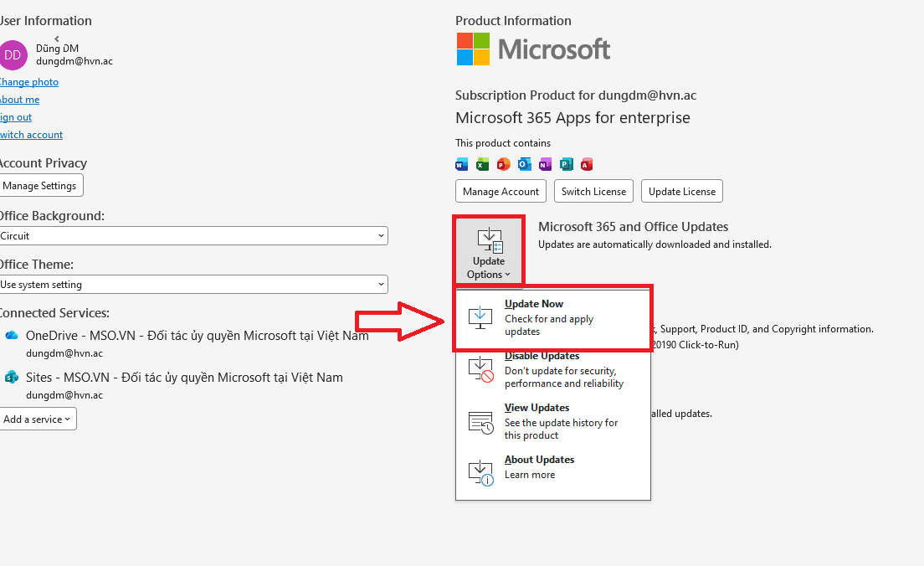Click 'Updates are automatically downloaded and installed' text

(x=654, y=244)
